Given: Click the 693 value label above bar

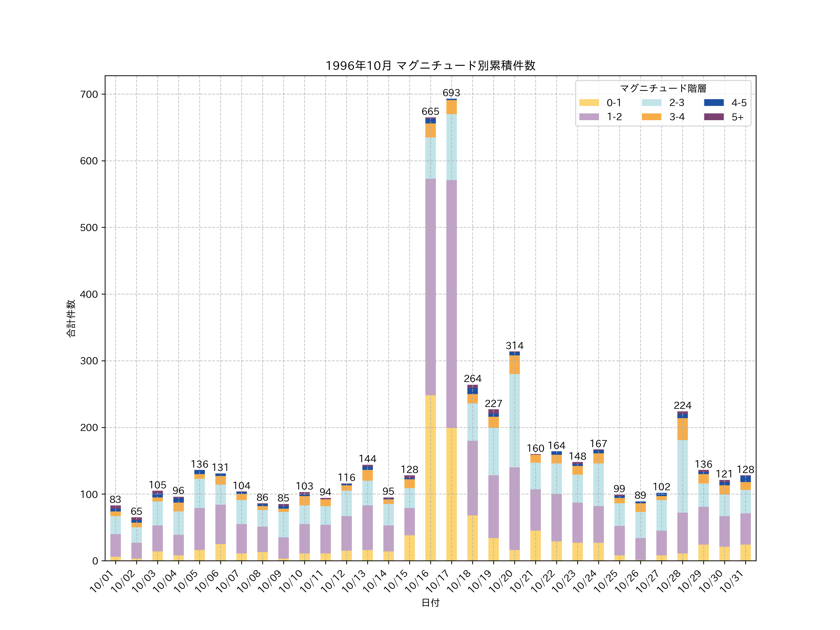Looking at the screenshot, I should point(451,93).
